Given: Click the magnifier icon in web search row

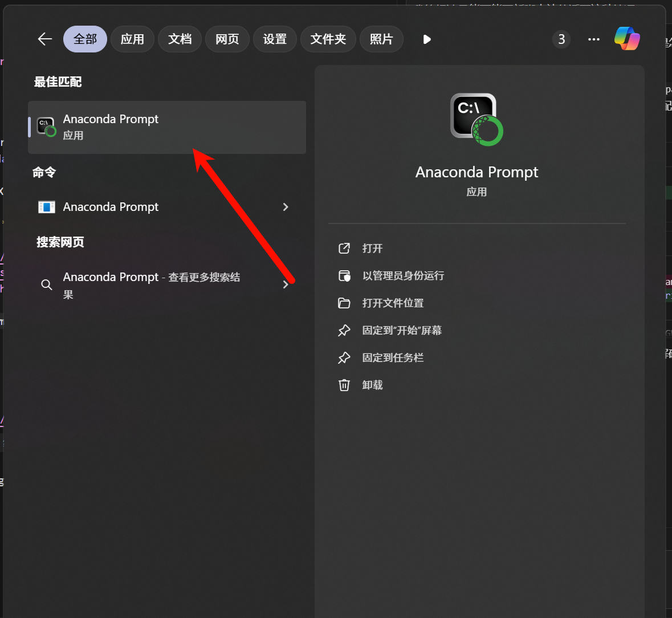Looking at the screenshot, I should [46, 284].
